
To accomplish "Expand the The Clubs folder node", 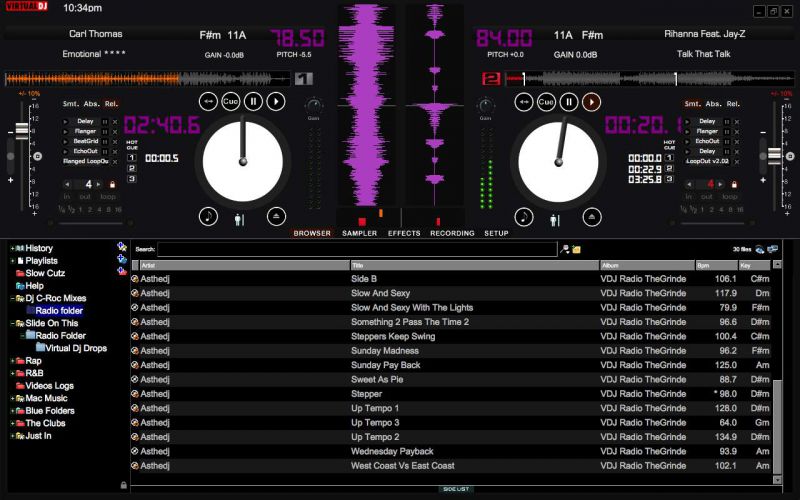I will pos(12,423).
